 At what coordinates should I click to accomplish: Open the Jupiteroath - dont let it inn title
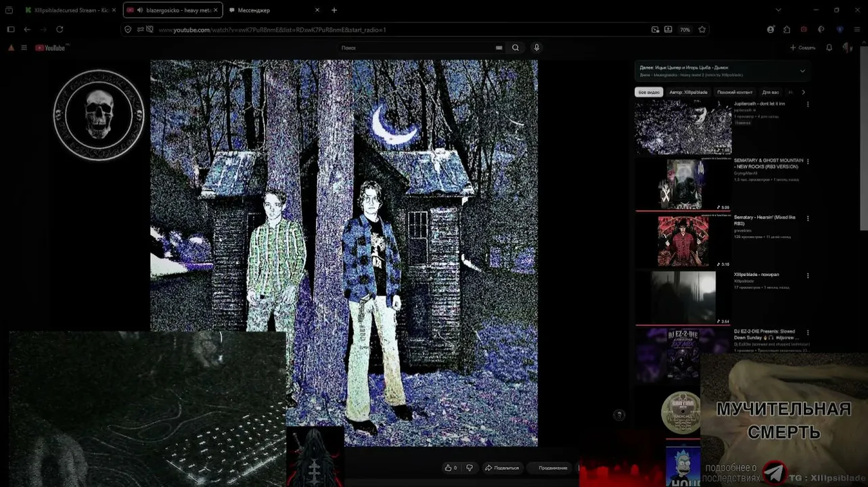click(x=759, y=104)
